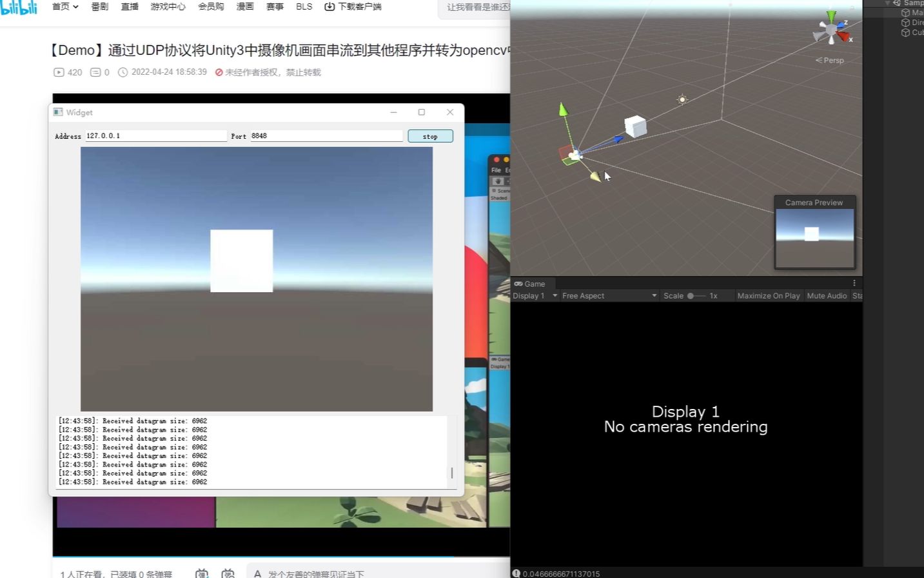Click the cube icon beside the Cube object
The image size is (924, 578).
(x=905, y=32)
